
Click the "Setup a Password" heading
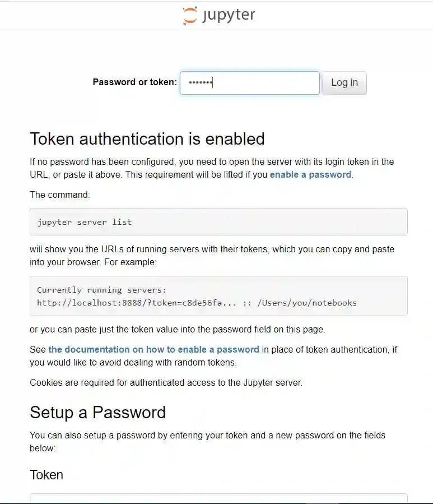97,413
